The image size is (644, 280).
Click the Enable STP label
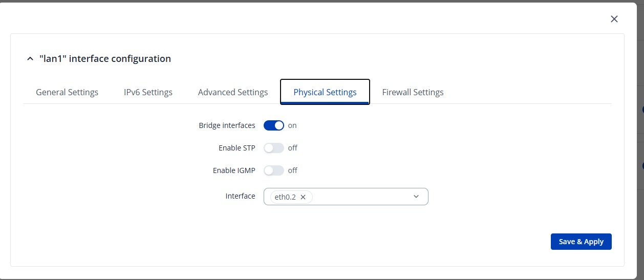point(237,148)
